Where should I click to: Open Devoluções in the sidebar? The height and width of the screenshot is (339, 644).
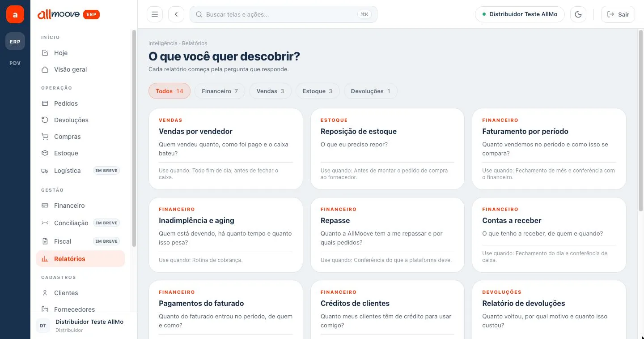click(x=80, y=120)
